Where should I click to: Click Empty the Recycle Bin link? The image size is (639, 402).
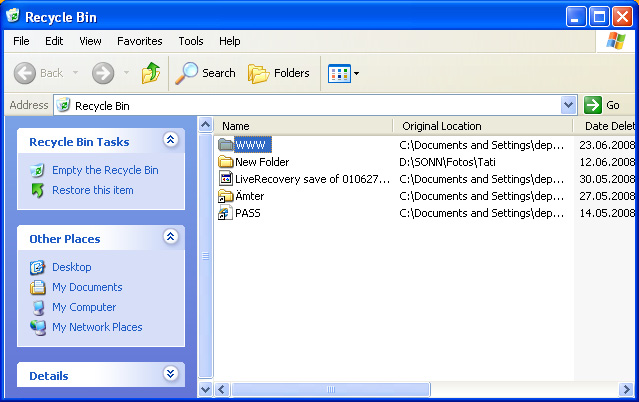pyautogui.click(x=105, y=170)
